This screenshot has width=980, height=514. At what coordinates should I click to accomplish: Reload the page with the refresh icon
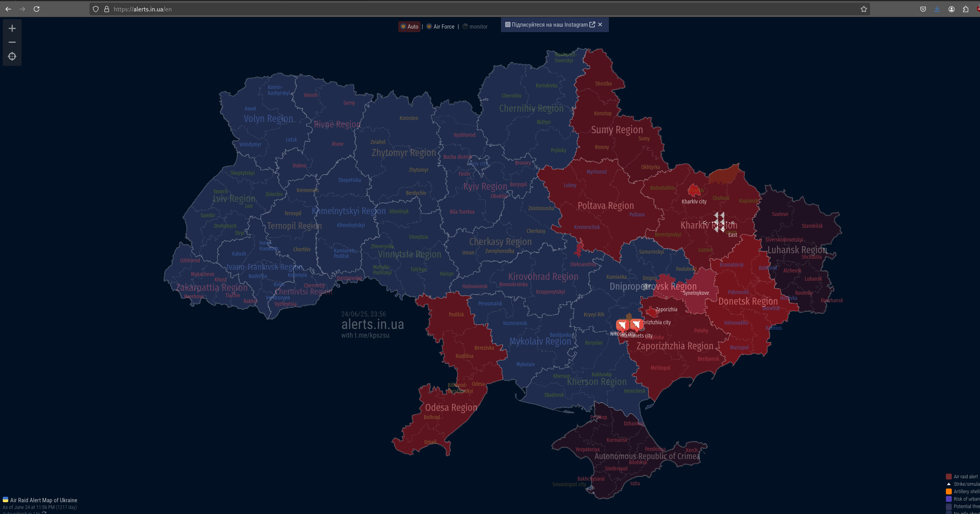click(36, 9)
